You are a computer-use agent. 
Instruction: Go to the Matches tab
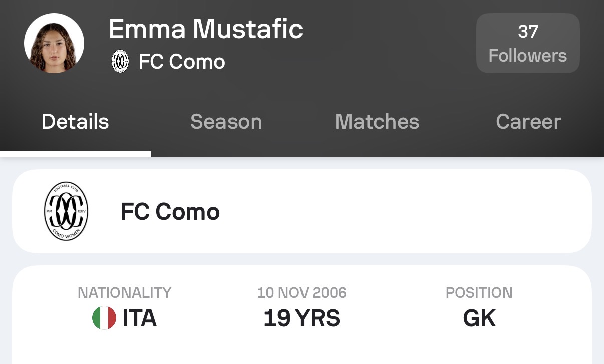(x=377, y=122)
